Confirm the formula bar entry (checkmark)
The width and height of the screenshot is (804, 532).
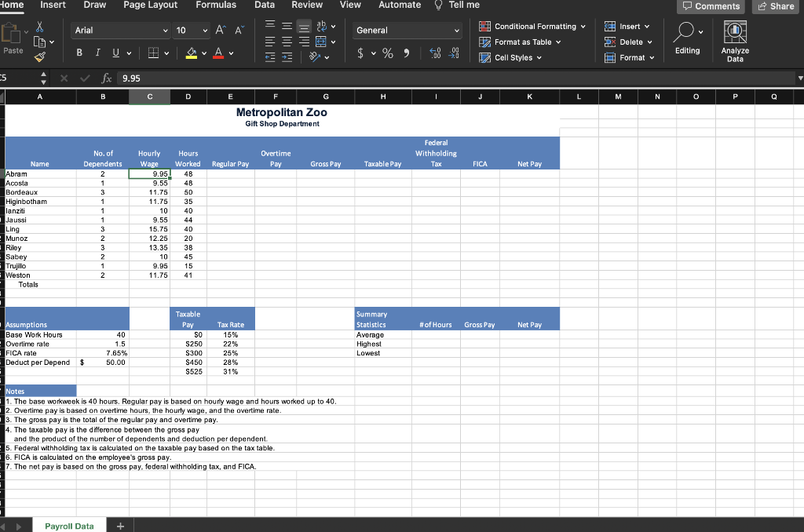85,78
